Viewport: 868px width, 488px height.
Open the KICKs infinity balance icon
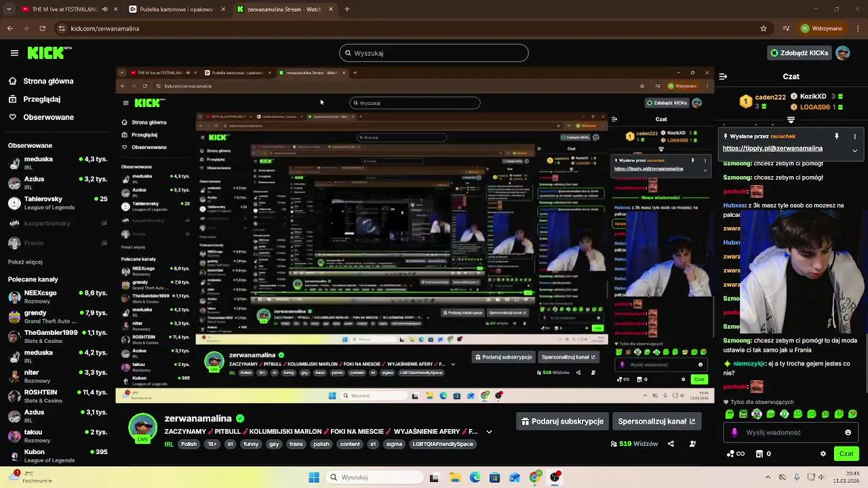(735, 454)
